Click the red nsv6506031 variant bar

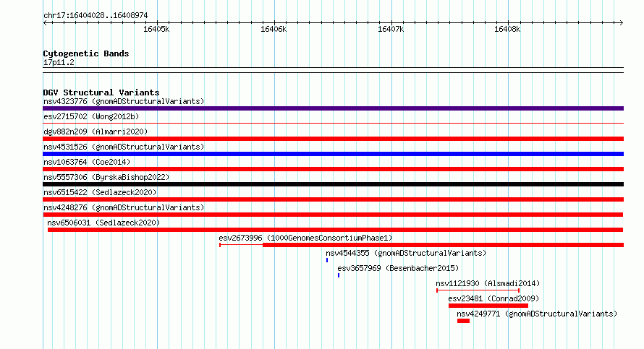point(335,230)
